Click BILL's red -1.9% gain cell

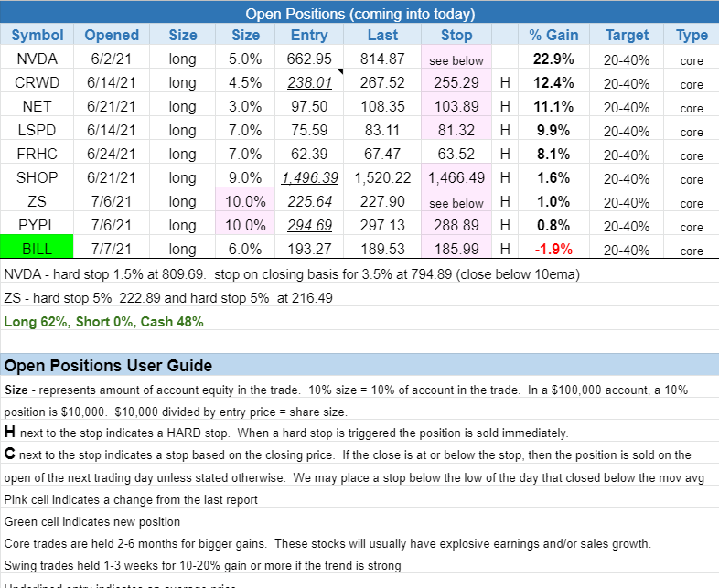pos(553,249)
